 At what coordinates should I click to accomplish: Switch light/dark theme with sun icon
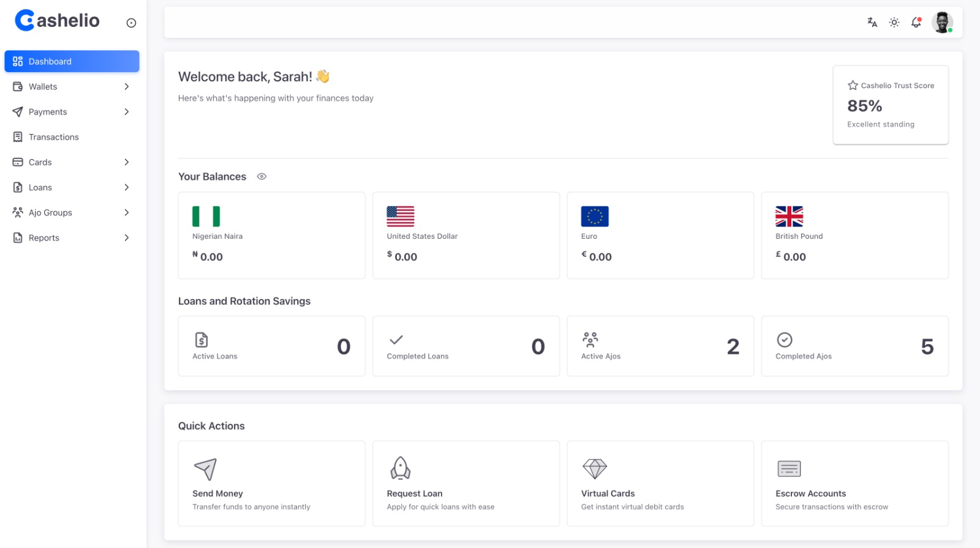(894, 23)
